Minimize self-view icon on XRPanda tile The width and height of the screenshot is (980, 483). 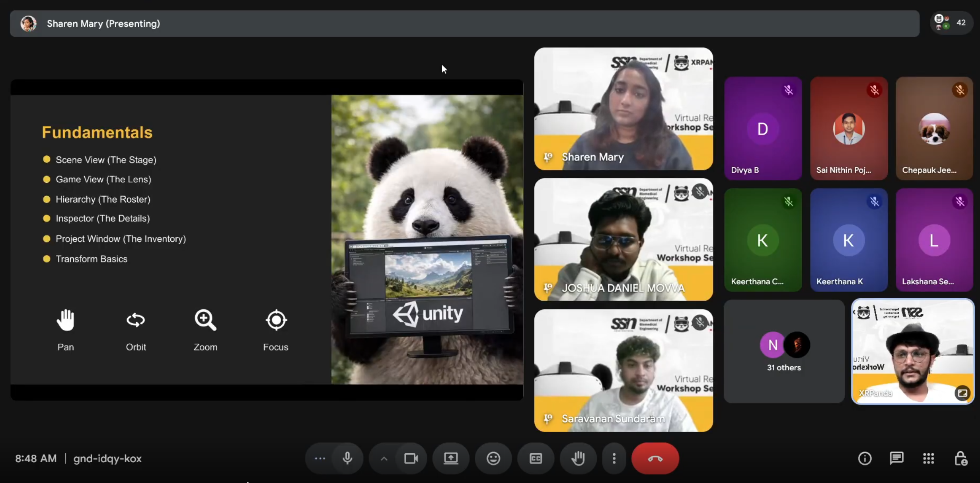click(962, 393)
